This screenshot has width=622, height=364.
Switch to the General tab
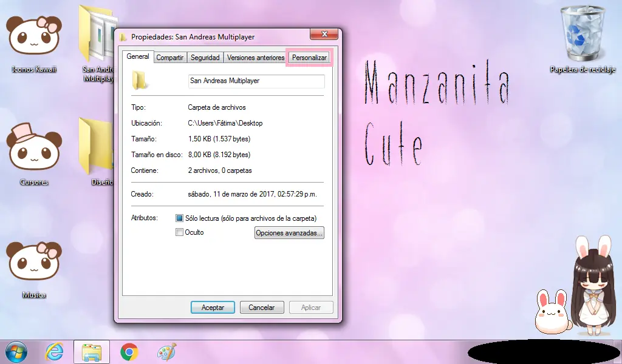[138, 56]
